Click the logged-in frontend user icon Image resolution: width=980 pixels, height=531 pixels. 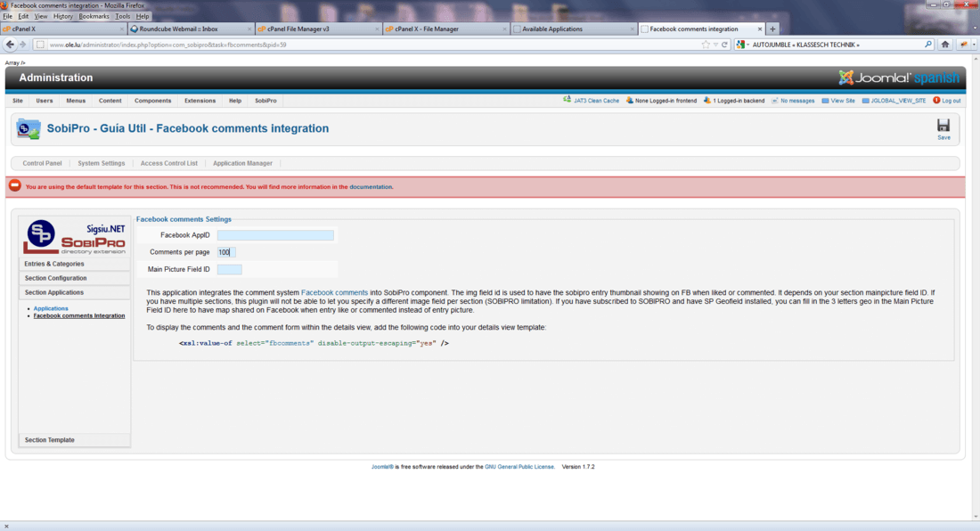click(629, 100)
